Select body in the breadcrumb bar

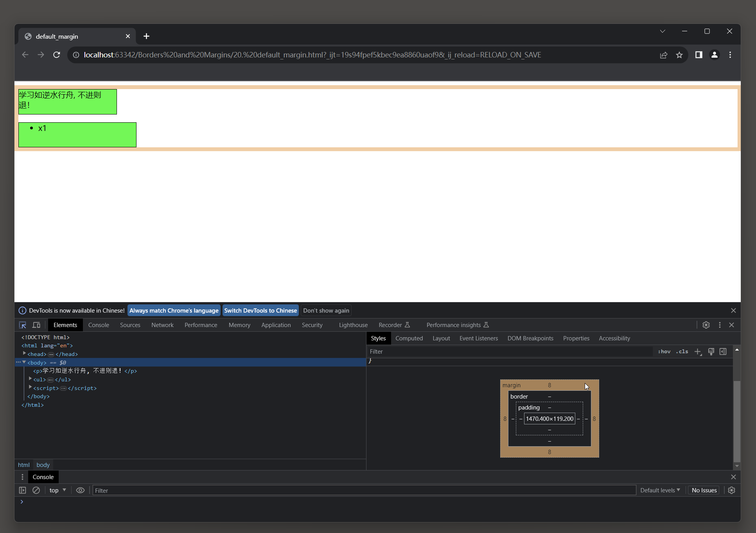click(43, 465)
